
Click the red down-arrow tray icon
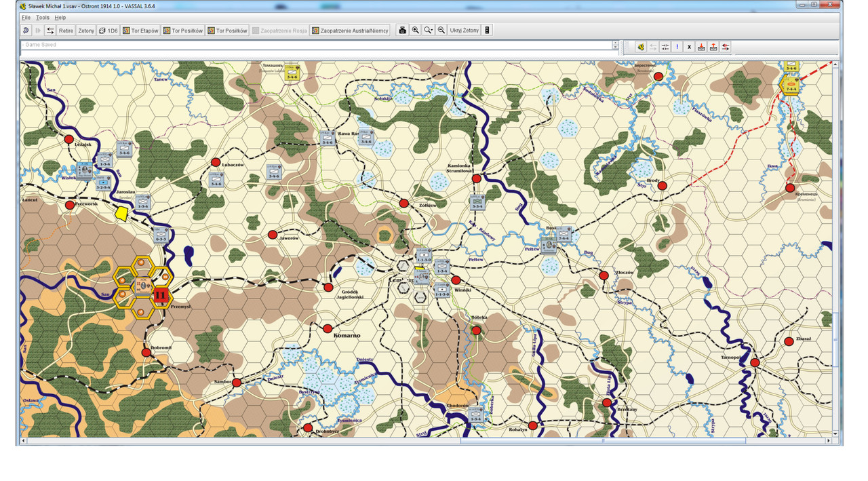(x=701, y=47)
